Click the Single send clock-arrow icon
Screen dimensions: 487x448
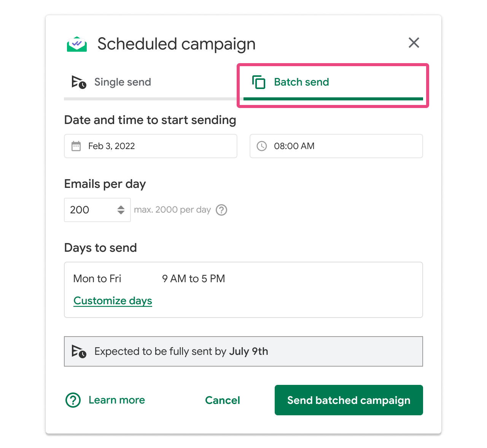point(79,82)
